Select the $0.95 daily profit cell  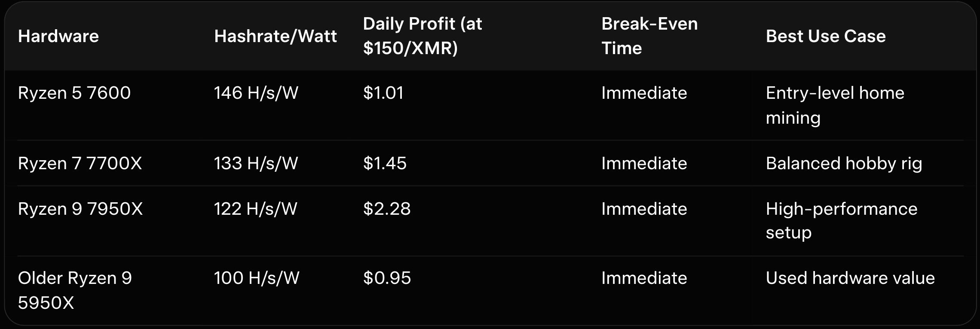387,278
